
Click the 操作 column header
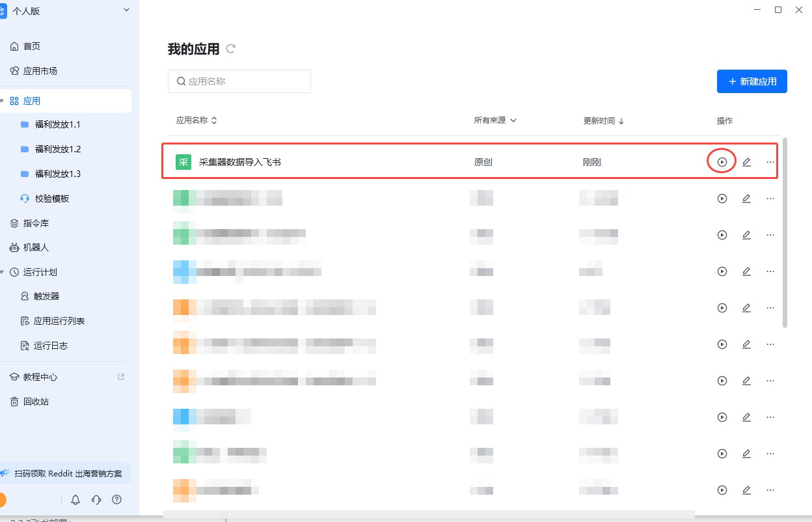coord(725,120)
